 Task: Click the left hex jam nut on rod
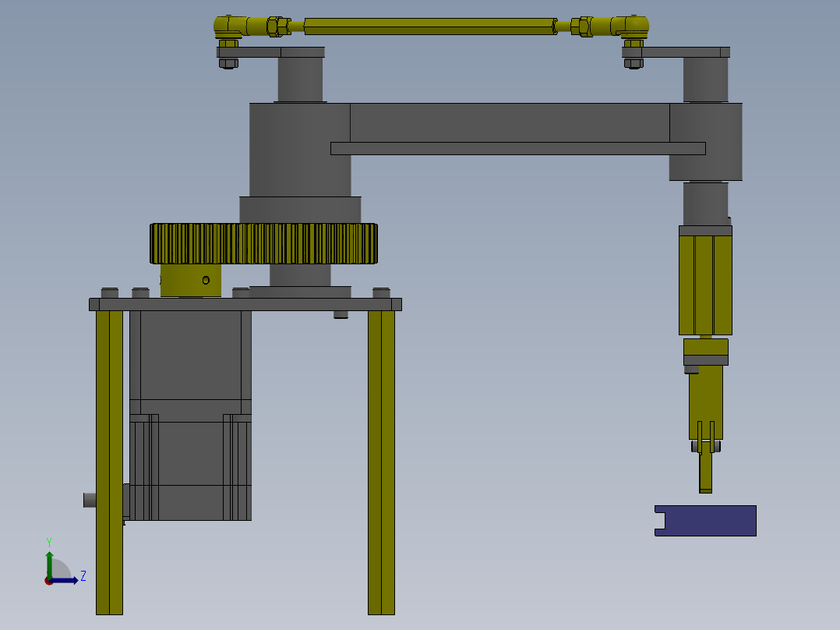[275, 27]
